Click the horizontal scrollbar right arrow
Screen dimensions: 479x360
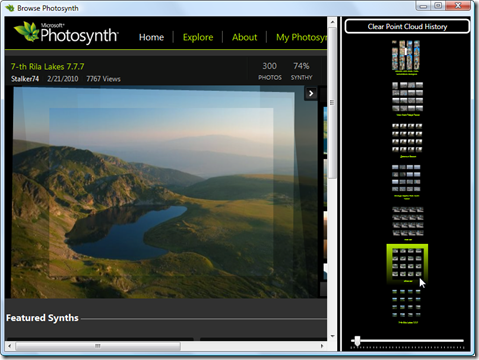click(x=322, y=346)
